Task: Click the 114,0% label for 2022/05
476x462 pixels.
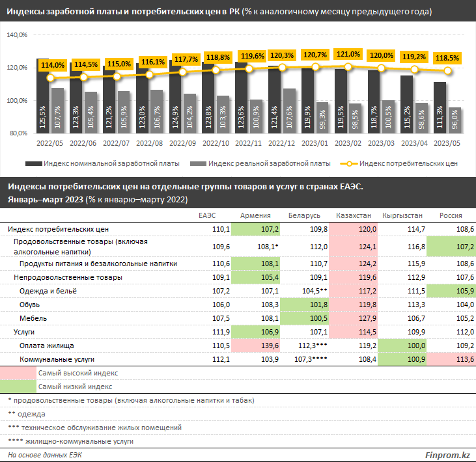Action: point(53,65)
